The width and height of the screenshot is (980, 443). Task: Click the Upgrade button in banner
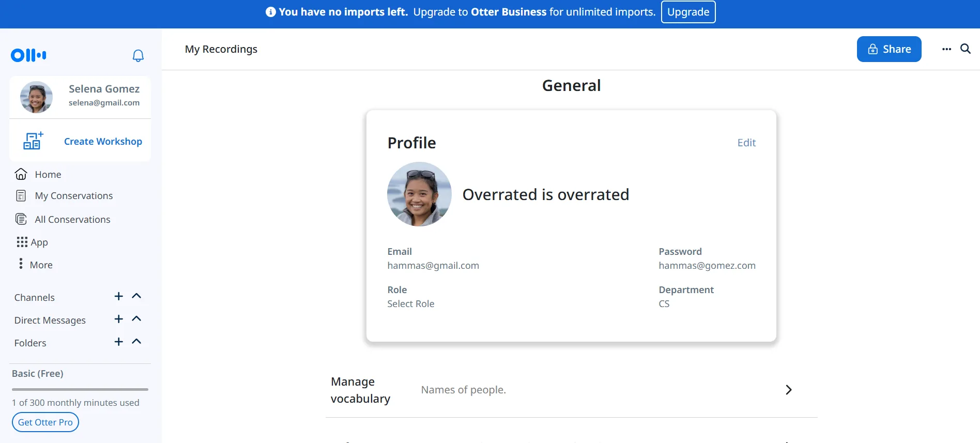click(x=688, y=12)
